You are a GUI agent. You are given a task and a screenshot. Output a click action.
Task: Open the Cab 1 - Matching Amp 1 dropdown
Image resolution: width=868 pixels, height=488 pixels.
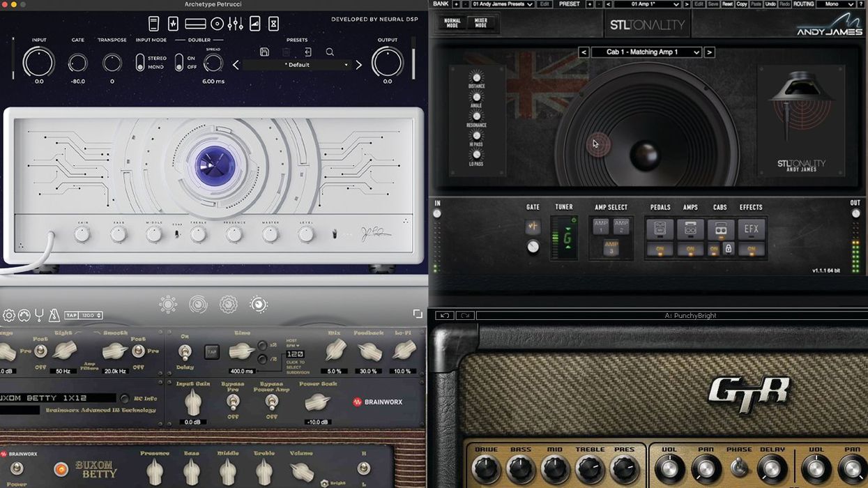coord(647,52)
